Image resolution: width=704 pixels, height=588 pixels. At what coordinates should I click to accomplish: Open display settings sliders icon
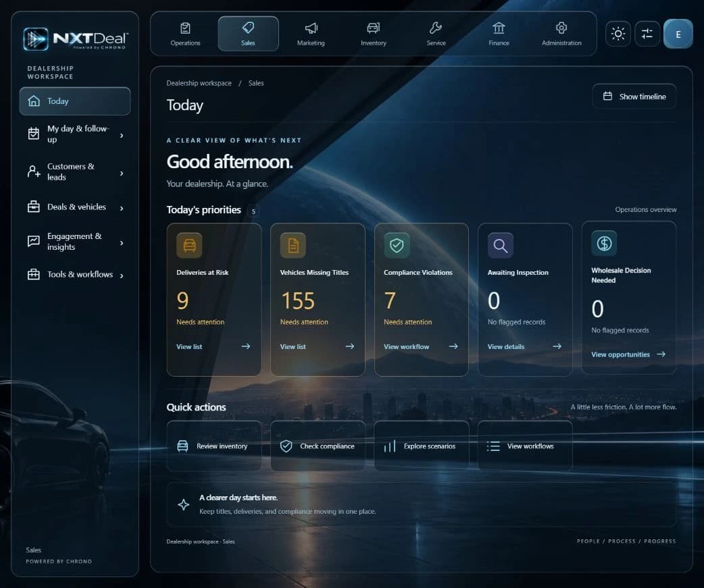pos(647,34)
